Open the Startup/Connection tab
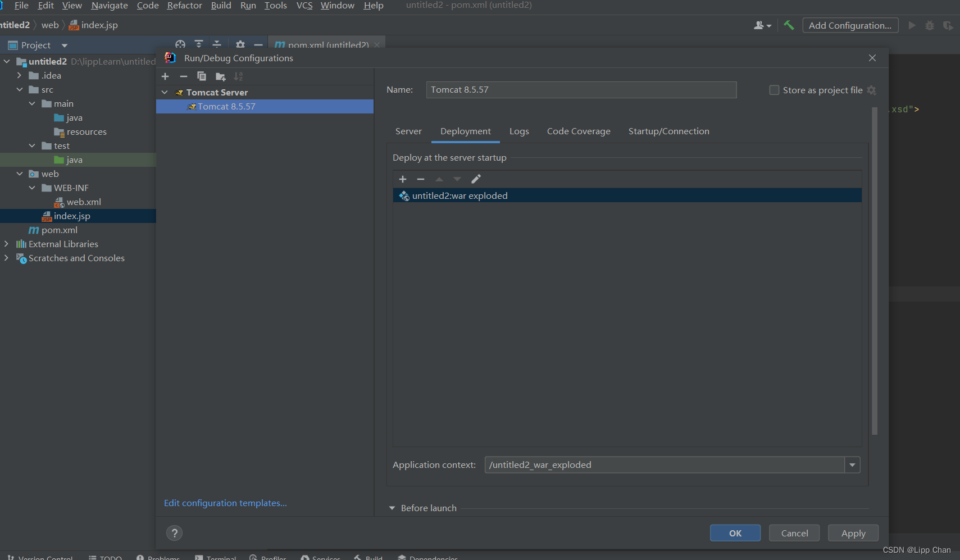 click(668, 131)
